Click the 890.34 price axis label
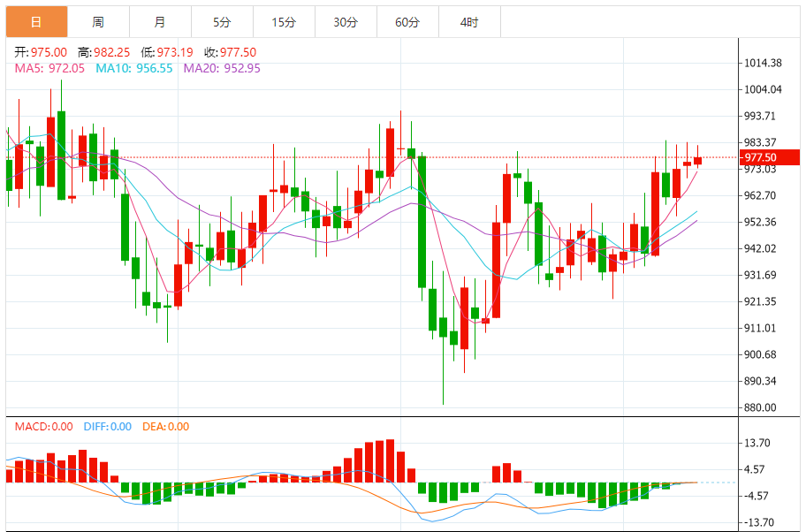The image size is (806, 532). click(760, 381)
